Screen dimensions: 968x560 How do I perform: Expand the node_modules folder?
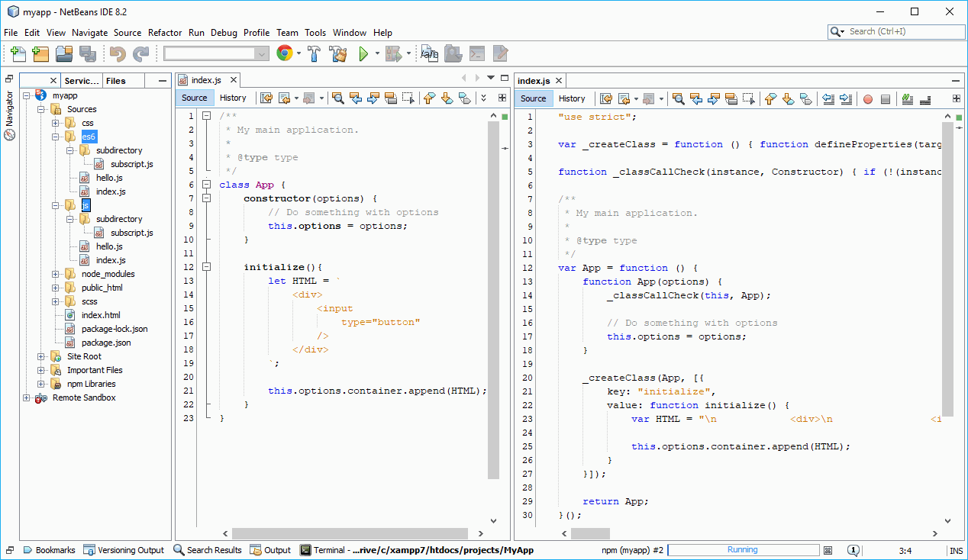[53, 274]
